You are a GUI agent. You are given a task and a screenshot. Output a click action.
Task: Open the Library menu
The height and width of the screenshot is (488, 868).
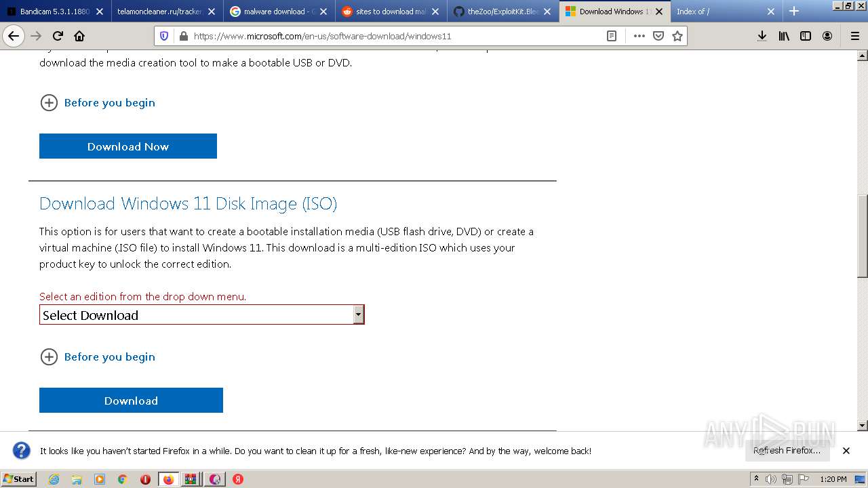[784, 36]
